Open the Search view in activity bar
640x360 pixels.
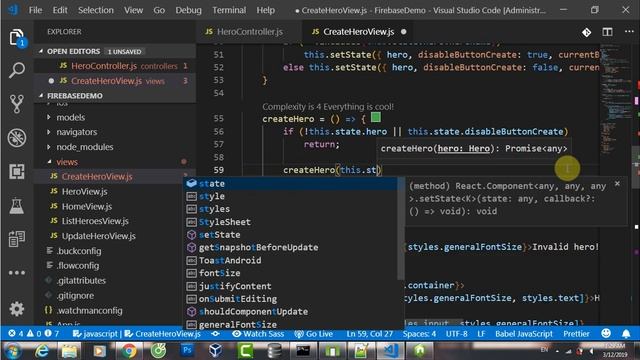[x=16, y=70]
